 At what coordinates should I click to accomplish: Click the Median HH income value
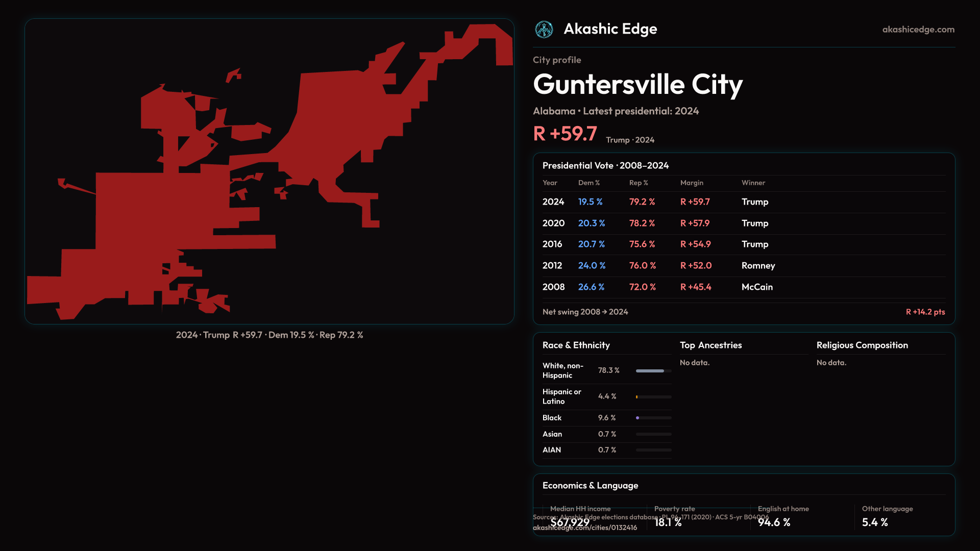click(x=570, y=522)
